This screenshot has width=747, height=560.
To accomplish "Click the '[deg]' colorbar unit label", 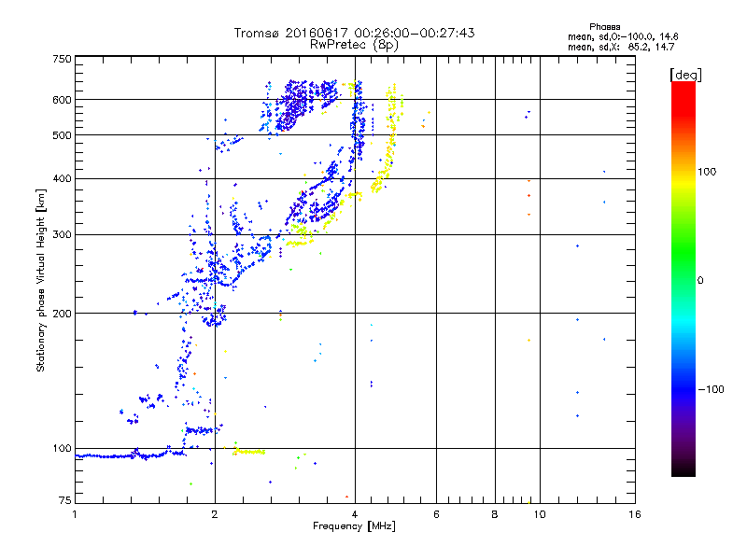I will click(x=685, y=75).
